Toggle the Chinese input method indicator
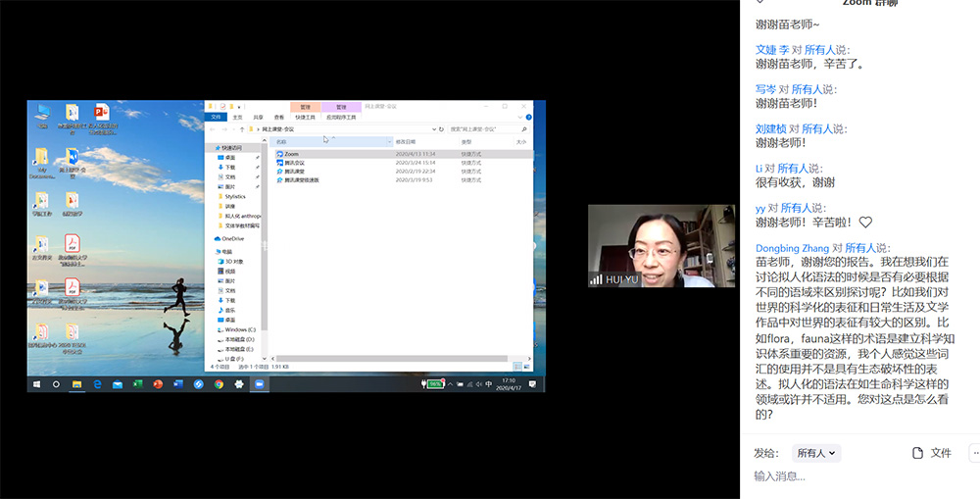The height and width of the screenshot is (499, 980). [489, 384]
